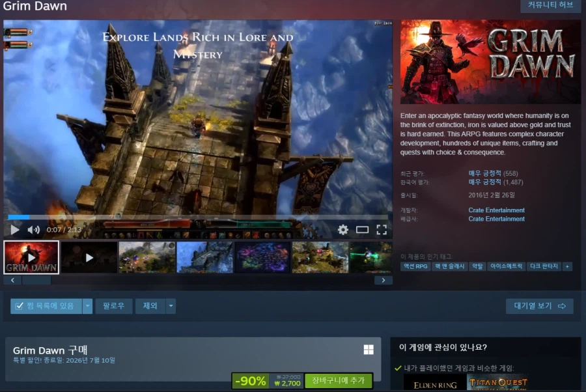Image resolution: width=586 pixels, height=392 pixels.
Task: Click the Grim Dawn page title
Action: pyautogui.click(x=35, y=6)
